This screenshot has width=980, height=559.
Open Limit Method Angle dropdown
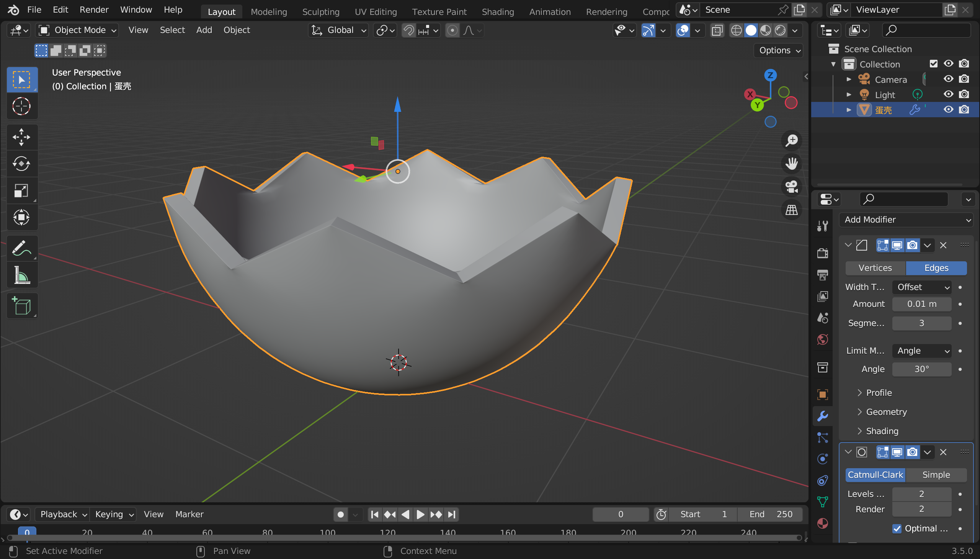click(922, 351)
